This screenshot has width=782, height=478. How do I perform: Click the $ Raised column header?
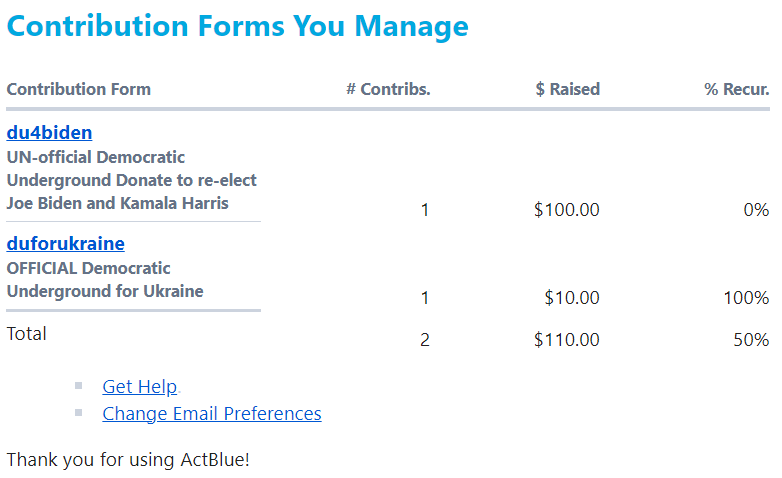point(567,89)
